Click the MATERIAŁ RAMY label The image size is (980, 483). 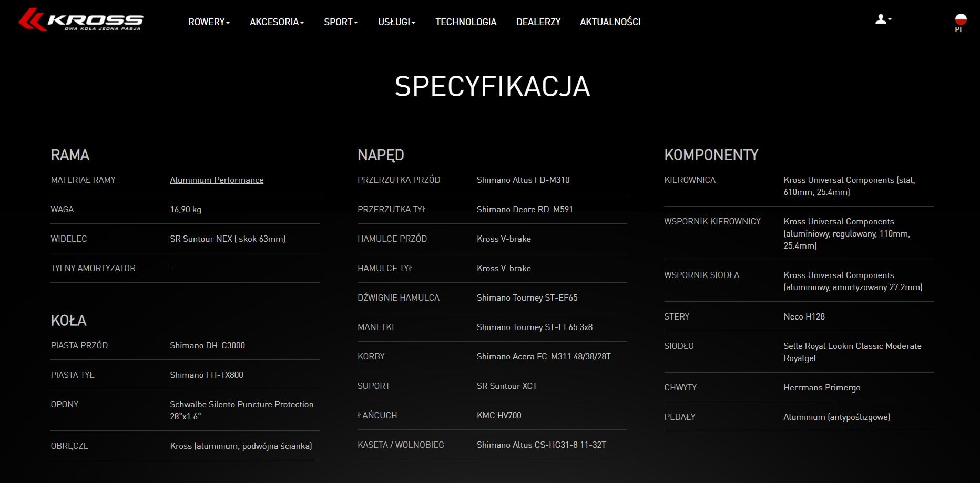point(83,180)
